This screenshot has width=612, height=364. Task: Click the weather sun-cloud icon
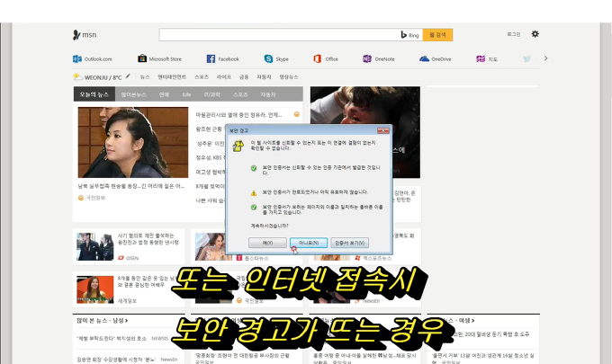[x=78, y=76]
